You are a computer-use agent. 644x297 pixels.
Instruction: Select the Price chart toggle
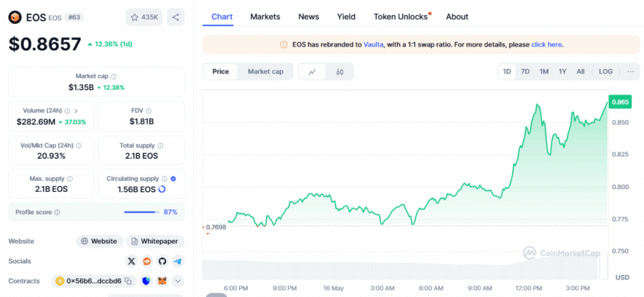221,71
